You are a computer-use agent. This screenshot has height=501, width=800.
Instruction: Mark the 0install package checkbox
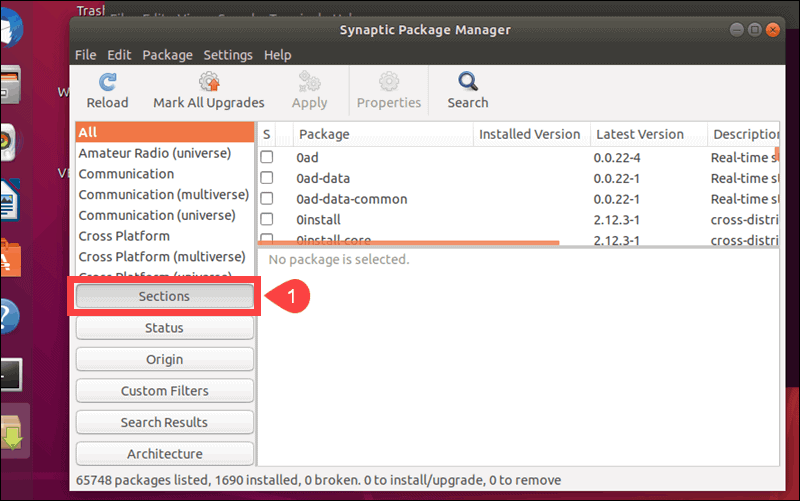coord(267,219)
